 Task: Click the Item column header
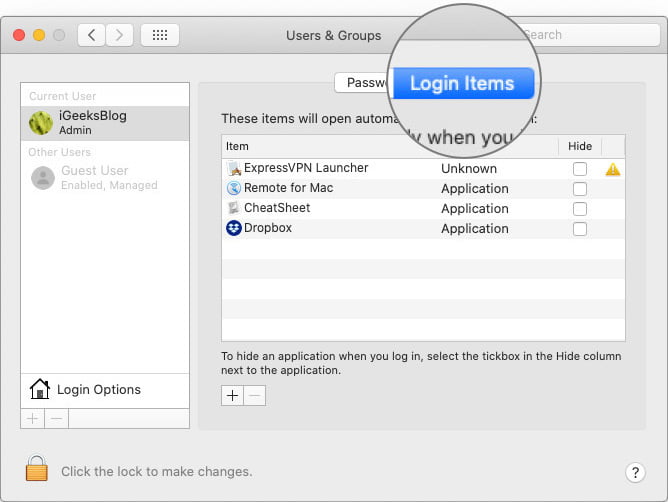point(237,146)
